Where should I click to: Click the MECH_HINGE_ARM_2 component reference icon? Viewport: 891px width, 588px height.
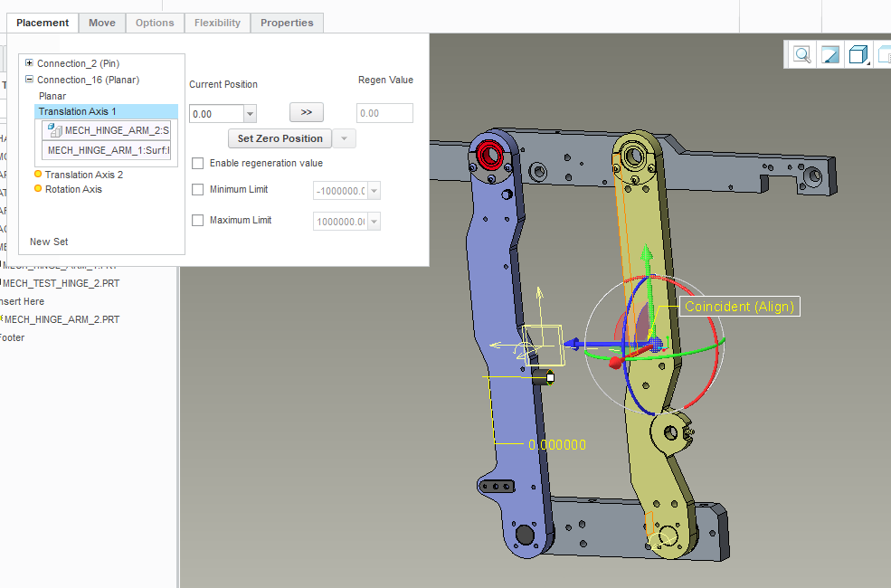pos(54,131)
